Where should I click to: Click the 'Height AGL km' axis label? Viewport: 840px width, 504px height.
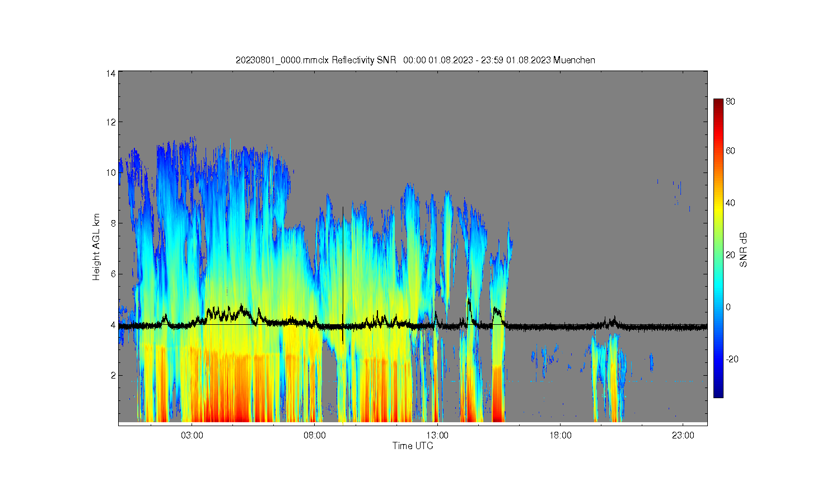[x=96, y=248]
